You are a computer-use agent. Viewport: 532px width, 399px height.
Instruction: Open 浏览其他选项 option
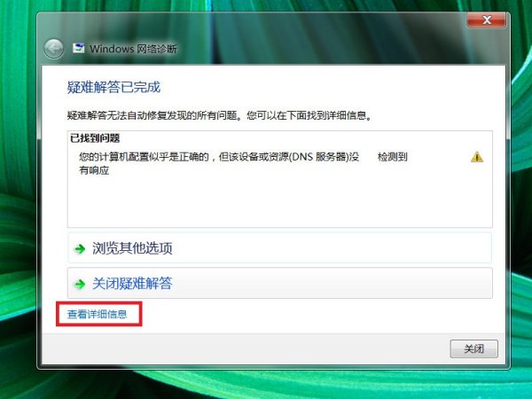tap(279, 248)
